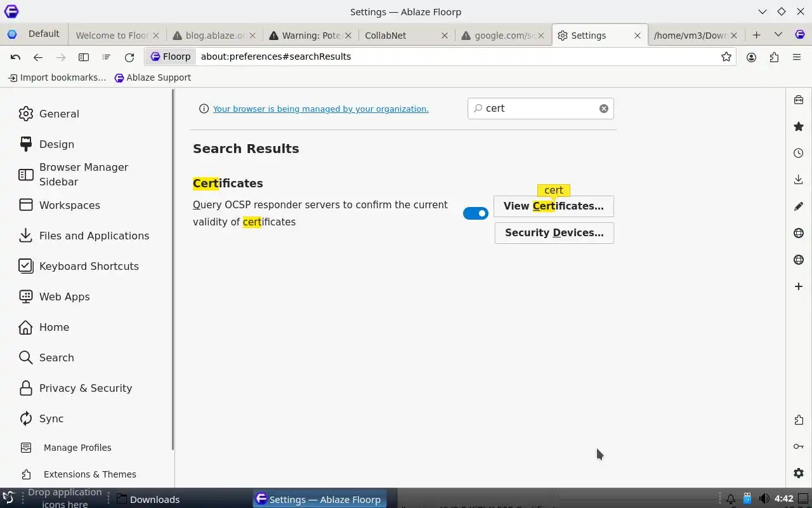Reload the current page
The image size is (812, 508).
(129, 57)
